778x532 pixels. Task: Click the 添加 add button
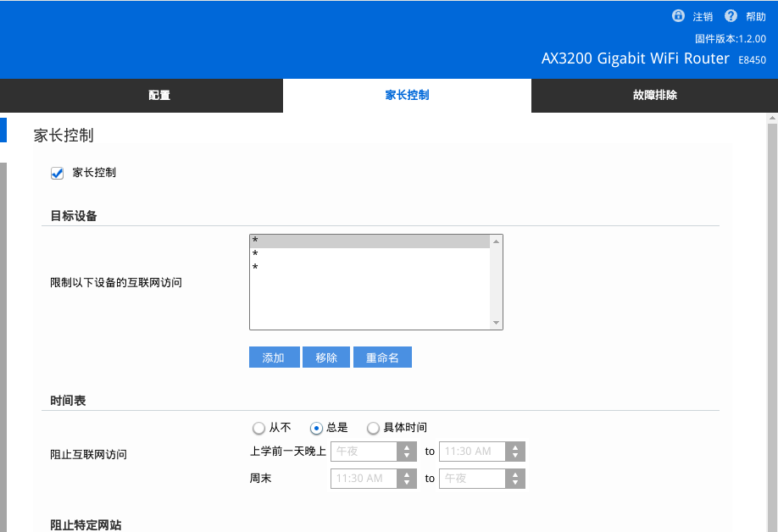pos(275,357)
